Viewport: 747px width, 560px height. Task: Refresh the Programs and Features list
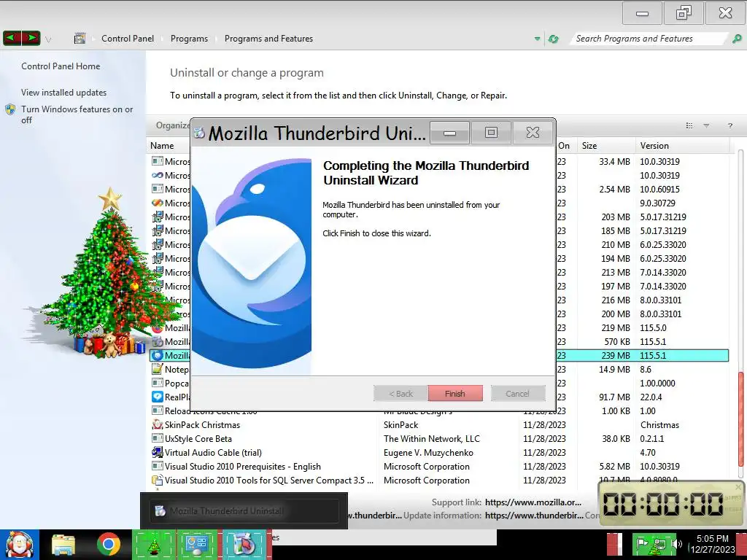(x=553, y=39)
